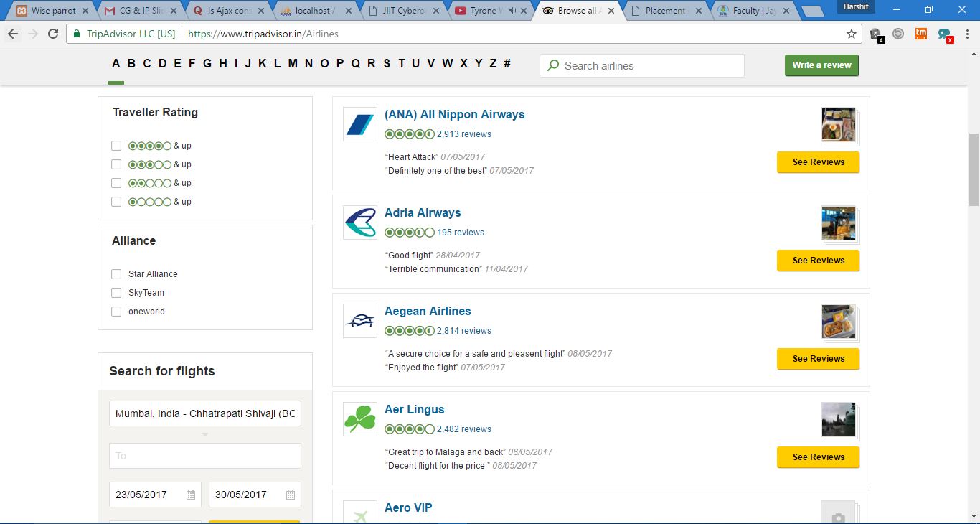980x524 pixels.
Task: Open calendar icon for 23/05/2017 date
Action: tap(191, 495)
